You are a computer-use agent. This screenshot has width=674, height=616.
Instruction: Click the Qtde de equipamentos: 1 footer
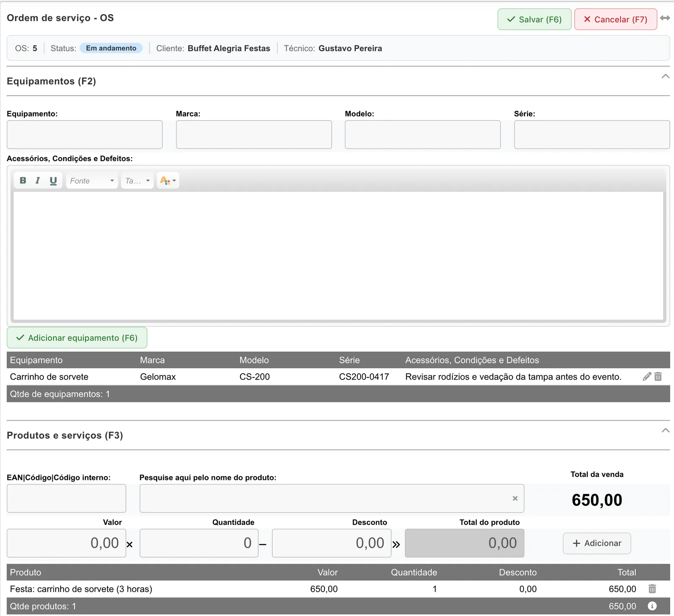[338, 394]
